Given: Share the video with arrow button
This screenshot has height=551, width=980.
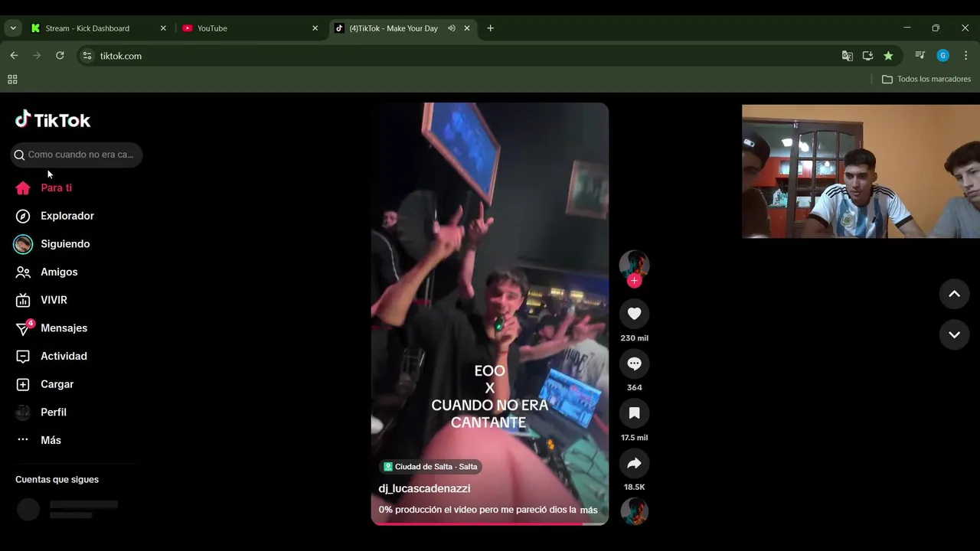Looking at the screenshot, I should point(634,463).
